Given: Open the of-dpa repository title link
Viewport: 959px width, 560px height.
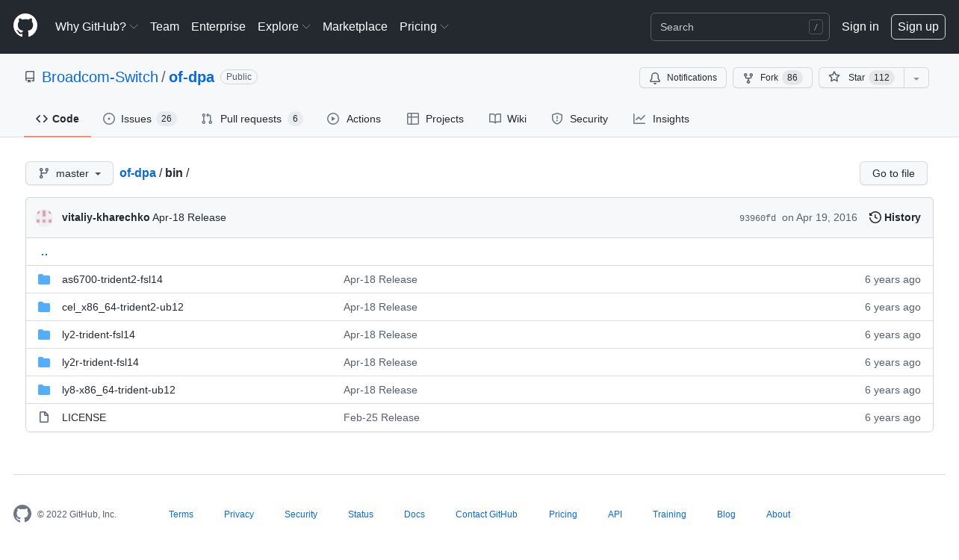Looking at the screenshot, I should 191,77.
